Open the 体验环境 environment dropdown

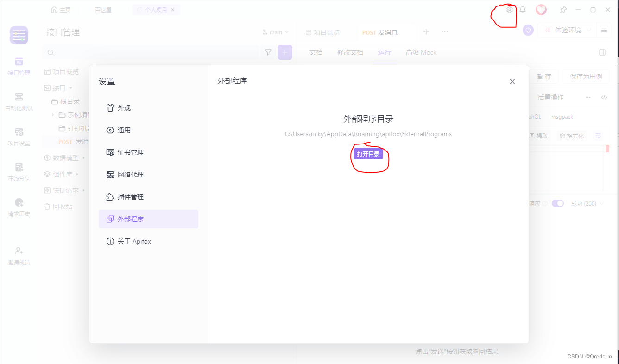567,30
